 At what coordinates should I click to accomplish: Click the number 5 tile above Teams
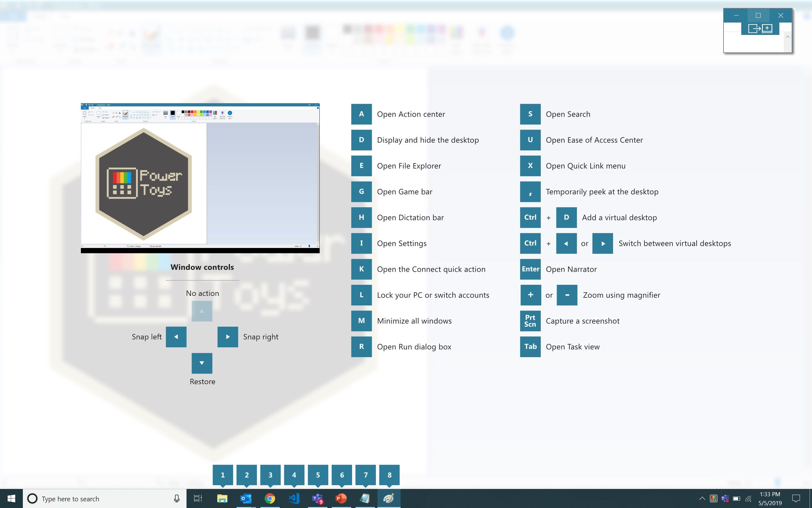click(x=318, y=475)
